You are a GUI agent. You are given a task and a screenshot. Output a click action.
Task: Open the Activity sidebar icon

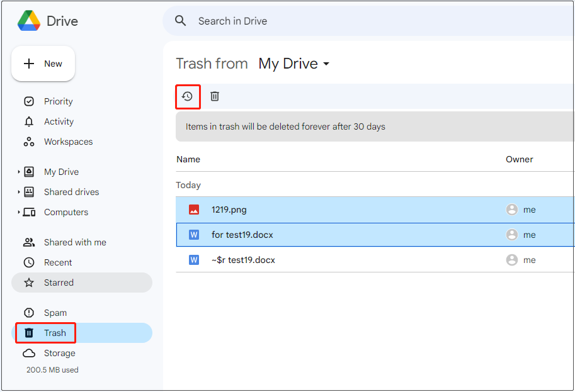[x=29, y=121]
